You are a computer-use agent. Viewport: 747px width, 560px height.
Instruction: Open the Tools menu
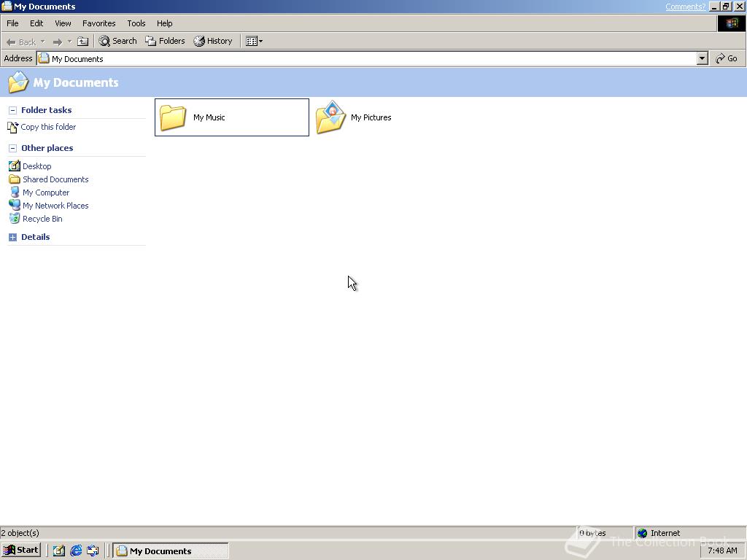[136, 23]
